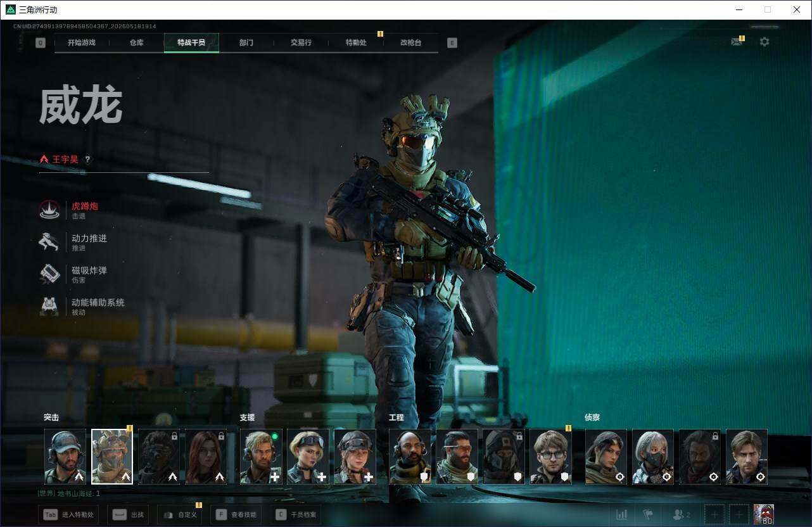The height and width of the screenshot is (527, 812).
Task: Select the 特战干员 tab
Action: pyautogui.click(x=191, y=42)
